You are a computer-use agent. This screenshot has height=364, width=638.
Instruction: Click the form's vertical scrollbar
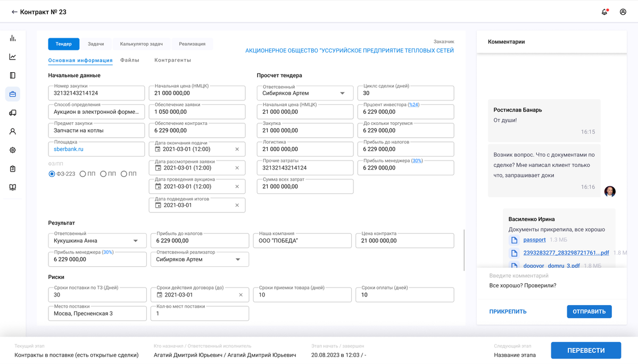[464, 250]
